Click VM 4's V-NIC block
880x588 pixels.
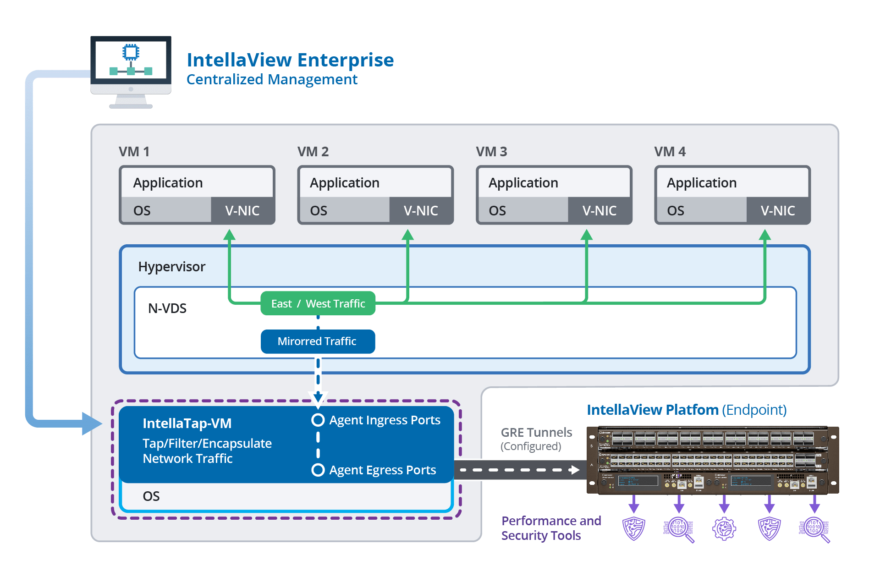(777, 210)
